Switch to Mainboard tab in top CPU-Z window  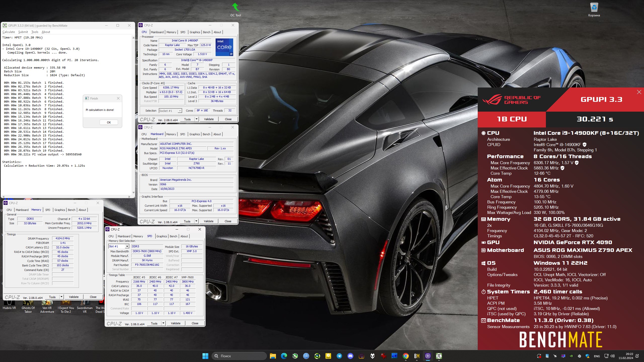point(157,32)
